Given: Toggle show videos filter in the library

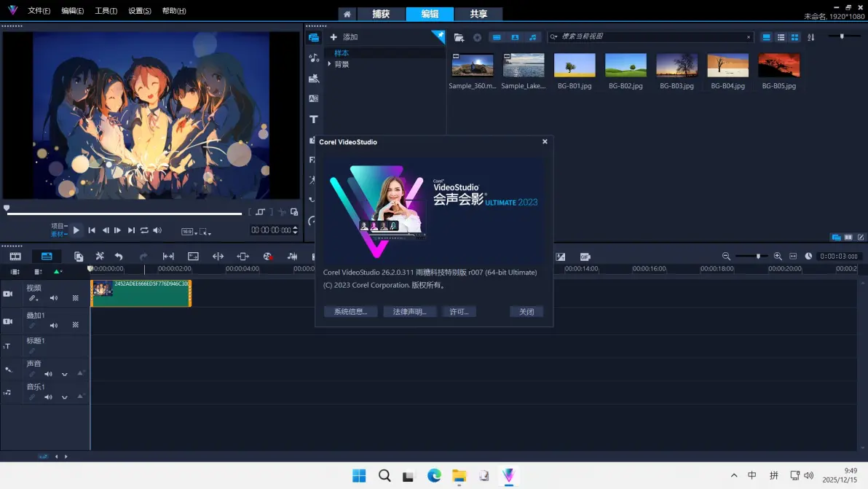Looking at the screenshot, I should coord(497,37).
